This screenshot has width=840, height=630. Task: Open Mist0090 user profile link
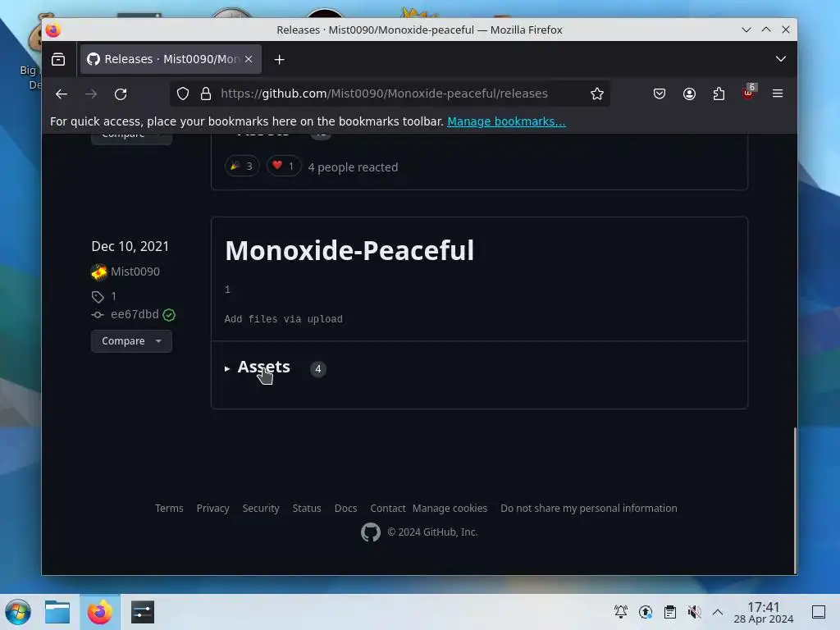pos(135,272)
